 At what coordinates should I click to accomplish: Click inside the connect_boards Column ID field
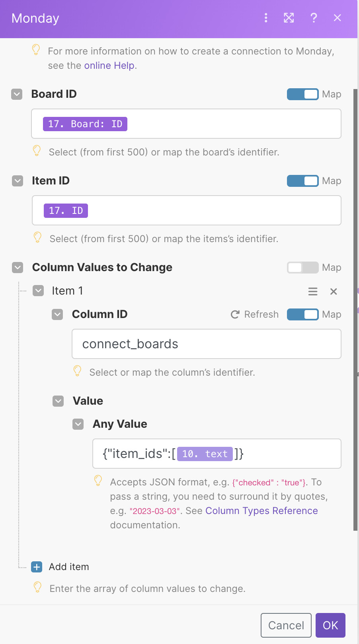click(x=206, y=344)
